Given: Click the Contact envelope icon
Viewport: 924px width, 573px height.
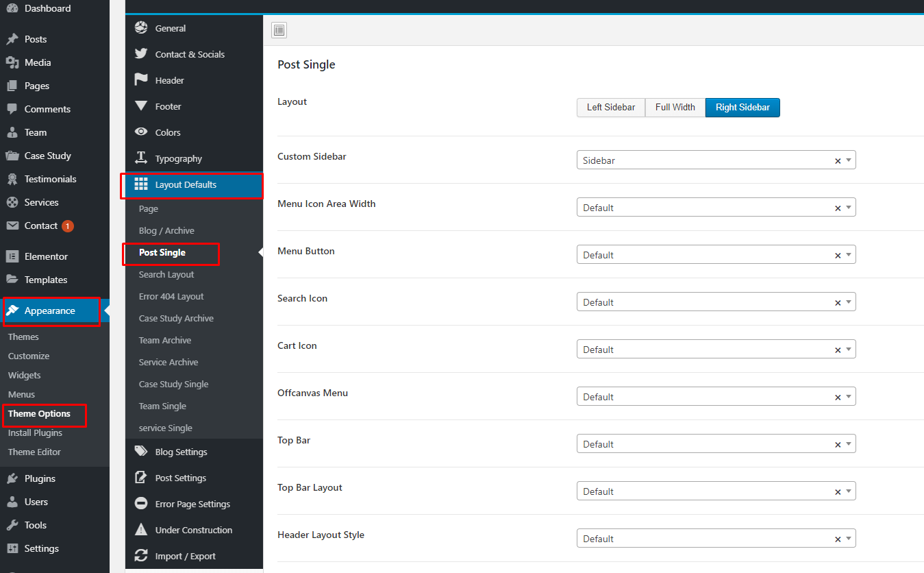Looking at the screenshot, I should pos(12,225).
